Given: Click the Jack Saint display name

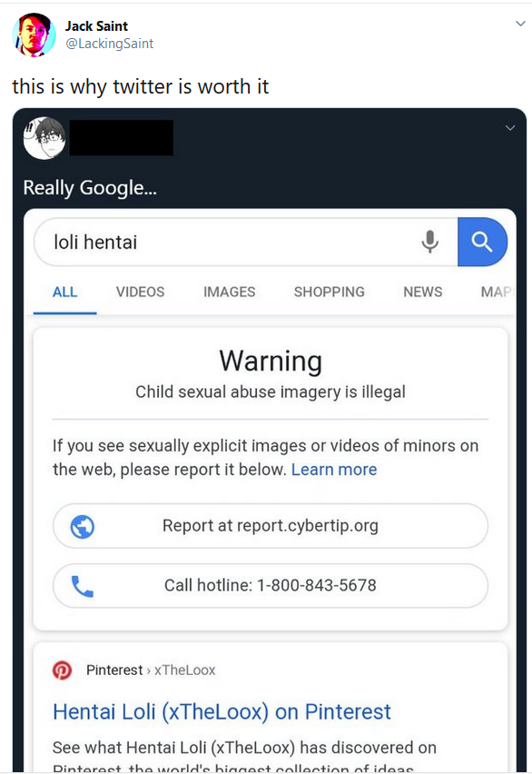Looking at the screenshot, I should point(97,25).
